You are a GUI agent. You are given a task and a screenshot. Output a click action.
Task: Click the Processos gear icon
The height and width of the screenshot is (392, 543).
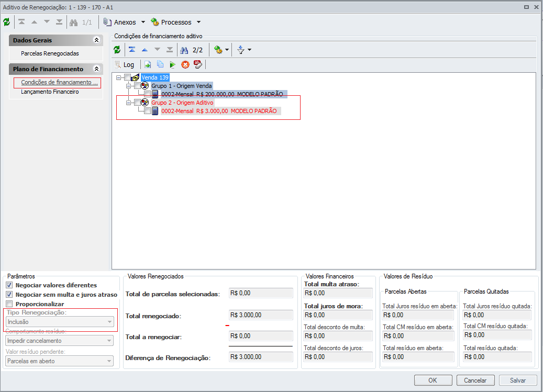[155, 22]
